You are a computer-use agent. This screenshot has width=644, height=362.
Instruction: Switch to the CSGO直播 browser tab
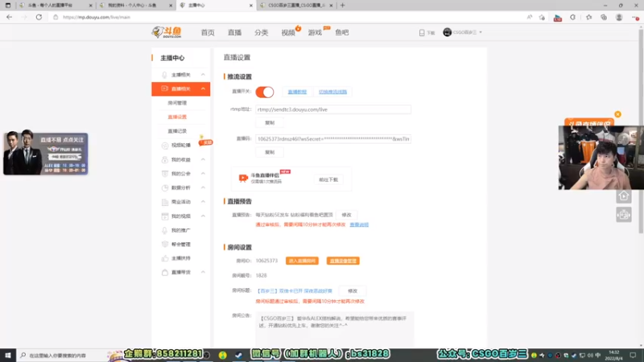click(x=295, y=6)
